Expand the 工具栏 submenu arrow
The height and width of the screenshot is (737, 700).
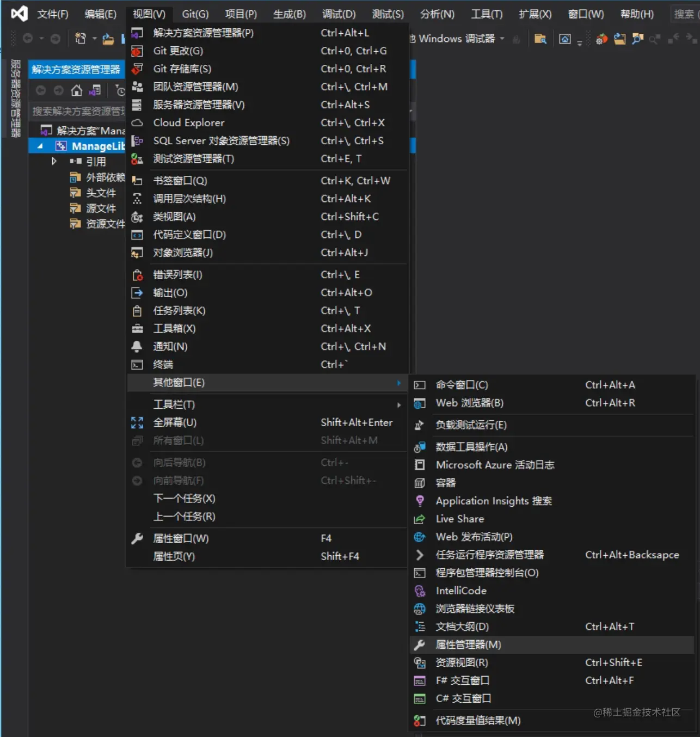(x=399, y=405)
